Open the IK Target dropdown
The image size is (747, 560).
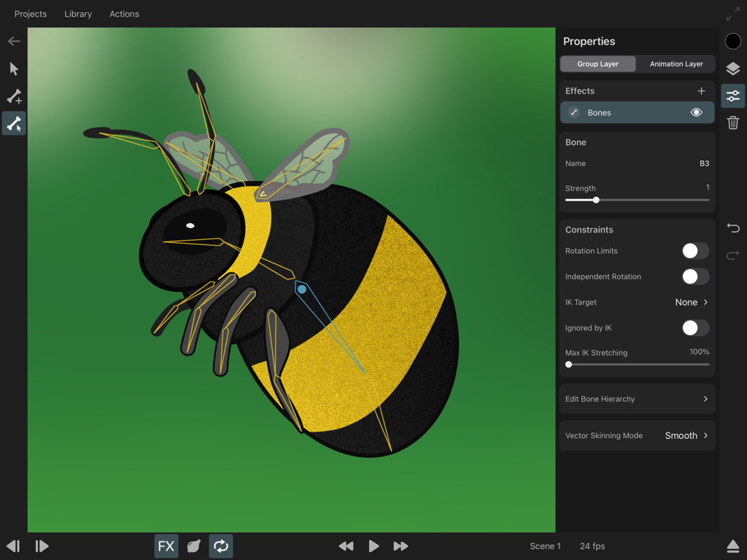692,302
